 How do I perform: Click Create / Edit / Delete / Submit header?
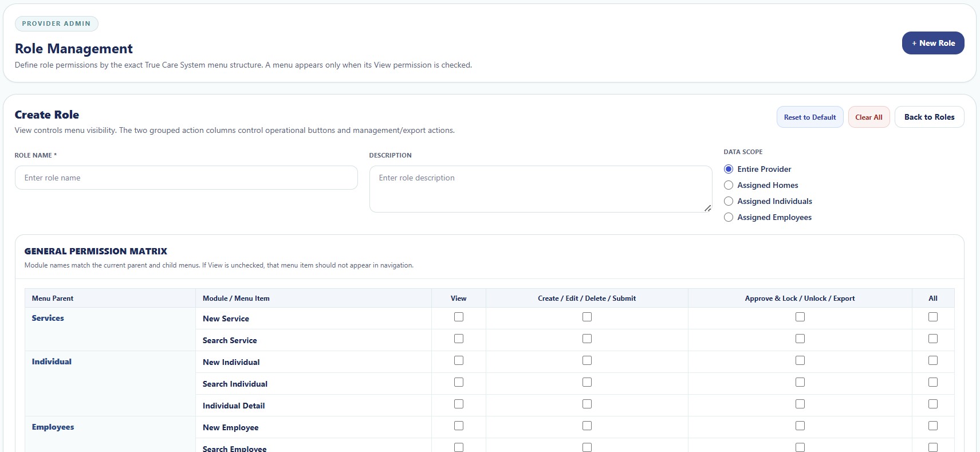pos(587,298)
